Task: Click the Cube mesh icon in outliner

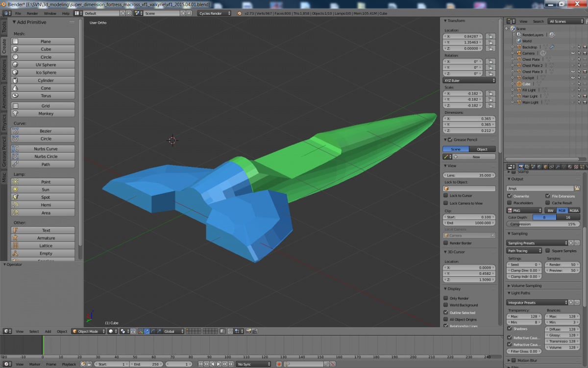Action: [x=519, y=84]
